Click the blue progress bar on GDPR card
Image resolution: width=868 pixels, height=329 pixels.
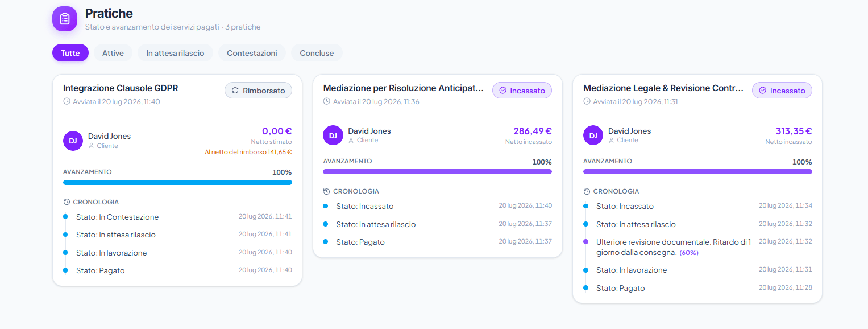point(177,183)
